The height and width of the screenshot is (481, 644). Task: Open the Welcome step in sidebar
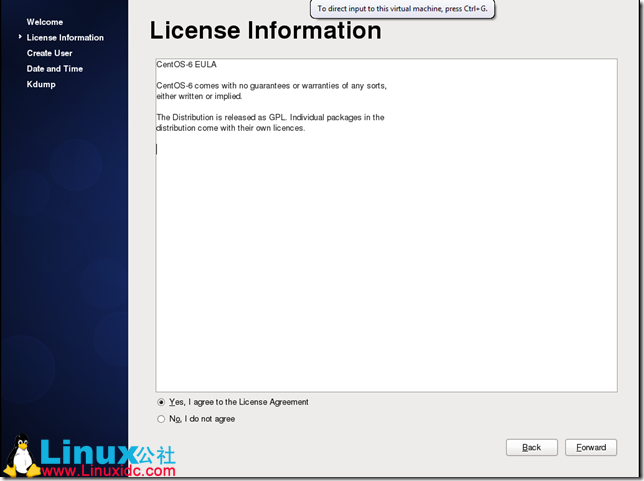click(45, 22)
